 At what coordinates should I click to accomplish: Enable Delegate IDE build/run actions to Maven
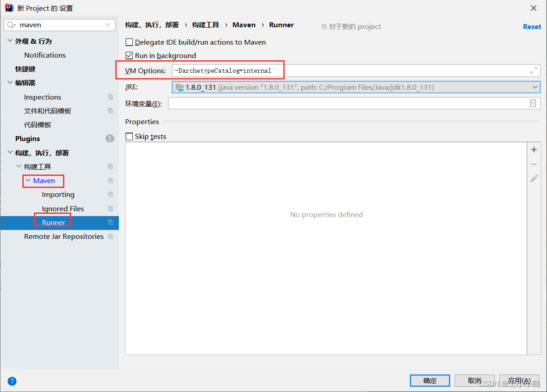tap(129, 42)
